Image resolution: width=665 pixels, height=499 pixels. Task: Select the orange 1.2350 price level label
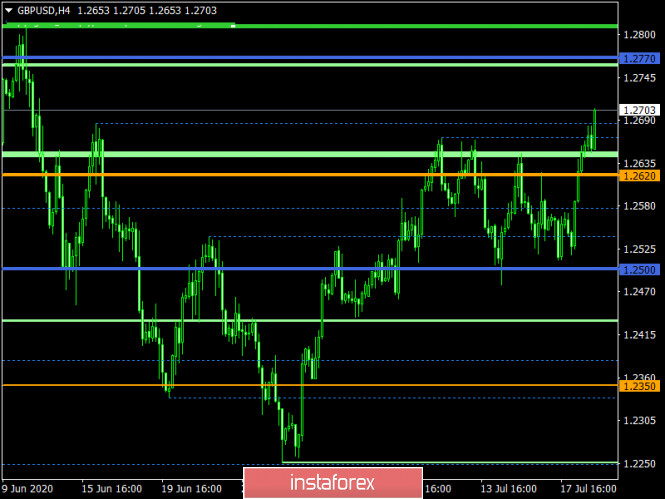[x=639, y=386]
